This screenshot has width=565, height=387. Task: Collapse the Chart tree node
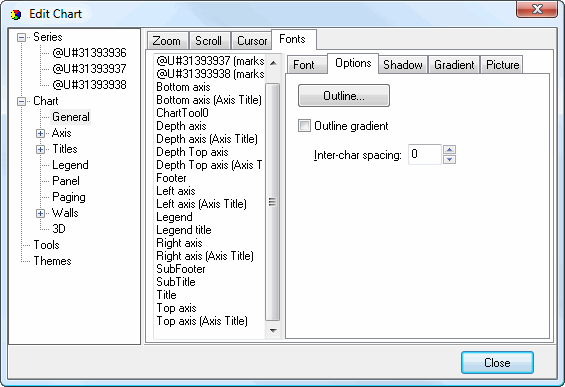(x=22, y=101)
